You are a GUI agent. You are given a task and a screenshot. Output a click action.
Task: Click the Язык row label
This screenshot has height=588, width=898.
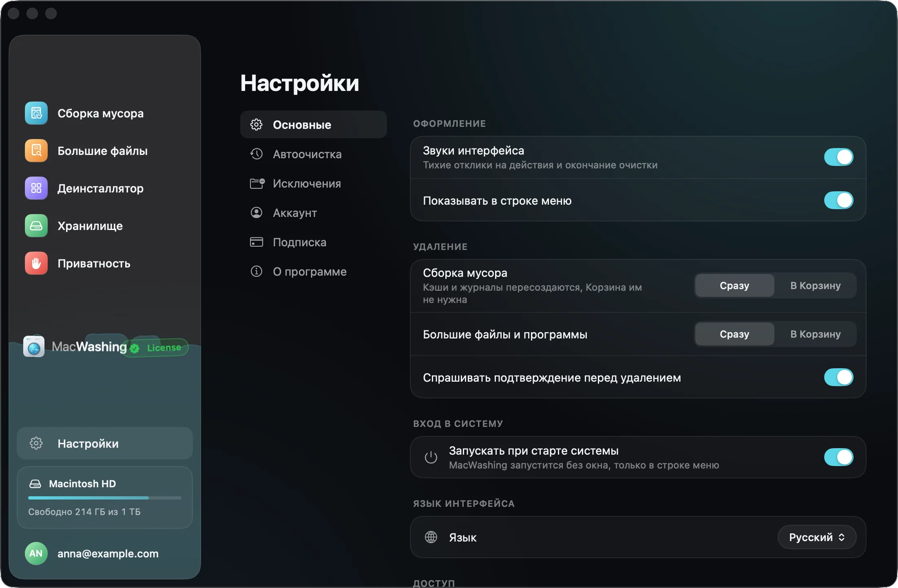click(x=463, y=537)
